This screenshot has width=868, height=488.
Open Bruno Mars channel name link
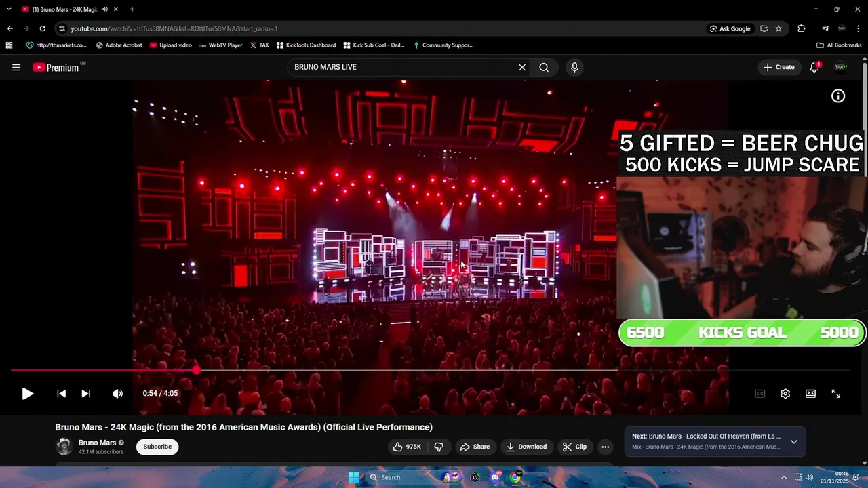coord(98,443)
